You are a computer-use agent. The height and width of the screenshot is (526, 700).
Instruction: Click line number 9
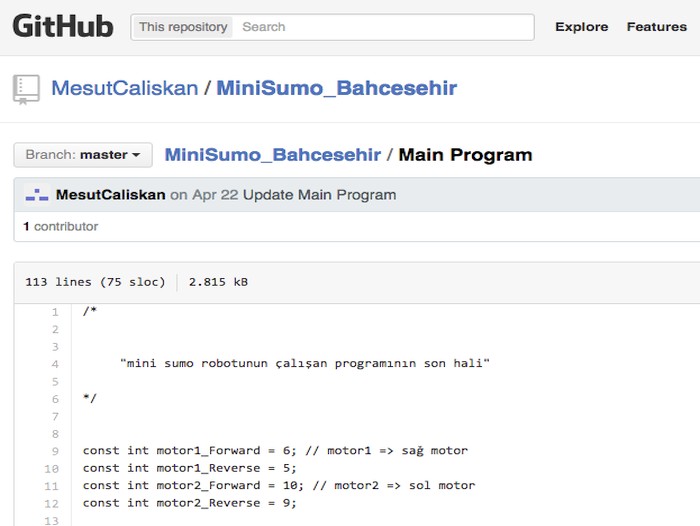(55, 451)
